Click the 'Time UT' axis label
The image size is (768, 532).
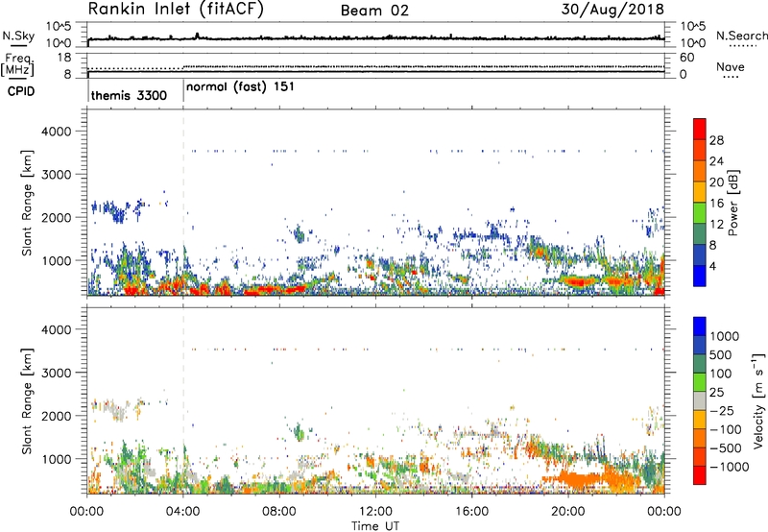pyautogui.click(x=375, y=526)
